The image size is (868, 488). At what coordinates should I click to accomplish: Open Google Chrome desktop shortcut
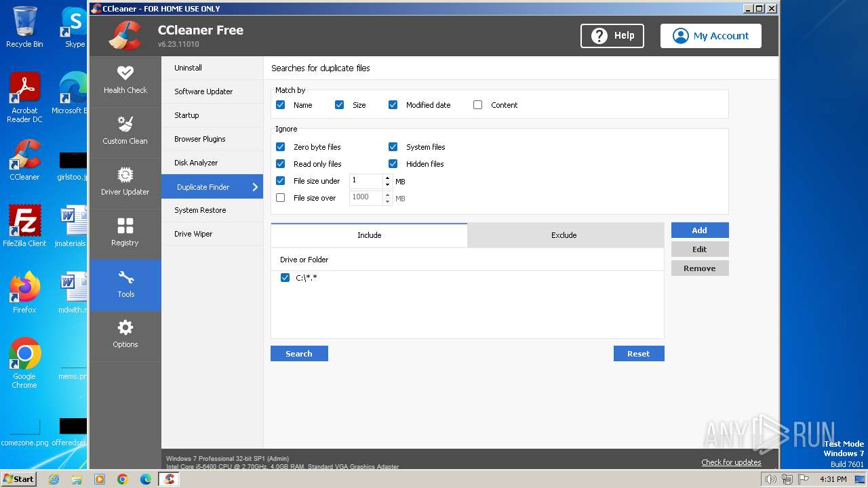click(x=24, y=363)
